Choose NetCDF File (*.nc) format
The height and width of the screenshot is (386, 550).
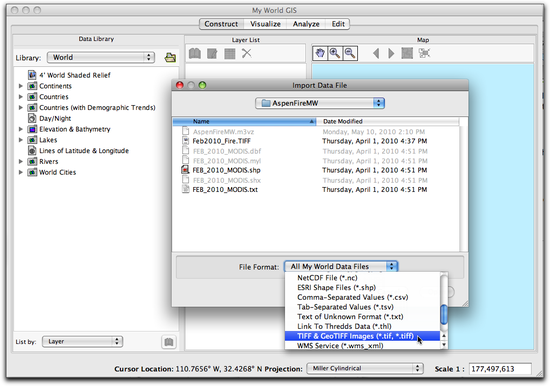(362, 278)
